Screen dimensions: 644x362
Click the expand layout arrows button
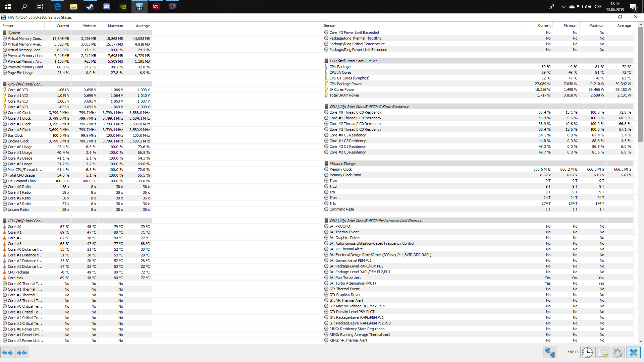pos(7,353)
